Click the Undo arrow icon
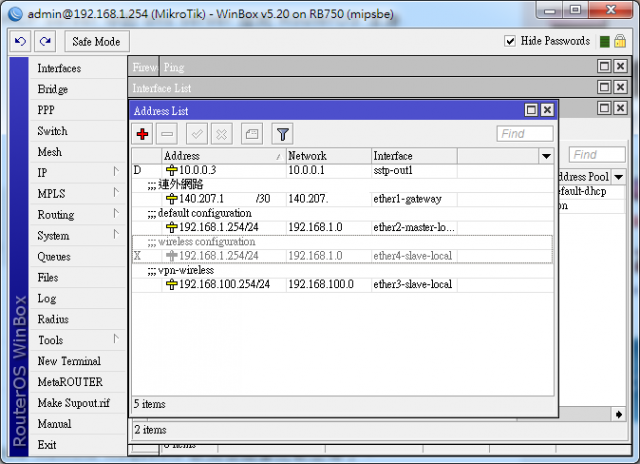 click(20, 41)
